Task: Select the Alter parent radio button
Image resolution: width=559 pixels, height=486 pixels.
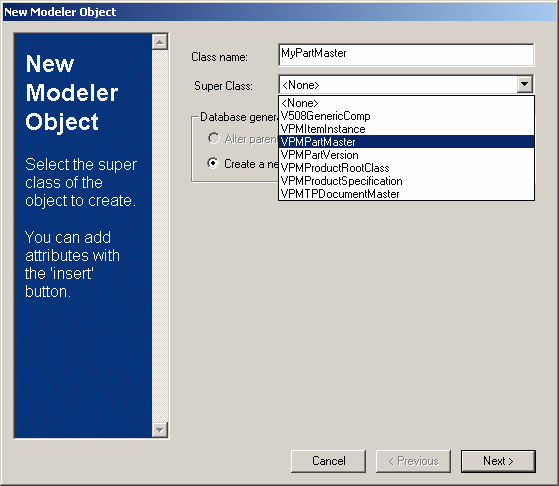Action: coord(214,138)
